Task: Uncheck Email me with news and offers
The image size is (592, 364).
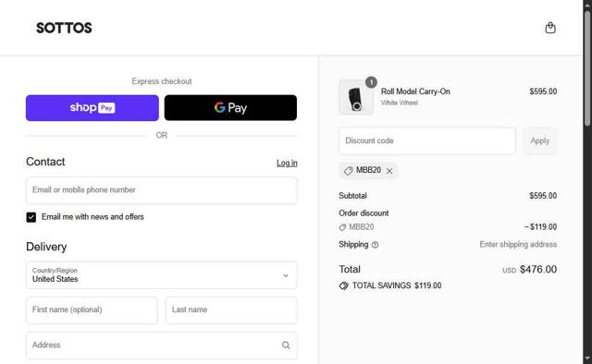Action: coord(31,217)
